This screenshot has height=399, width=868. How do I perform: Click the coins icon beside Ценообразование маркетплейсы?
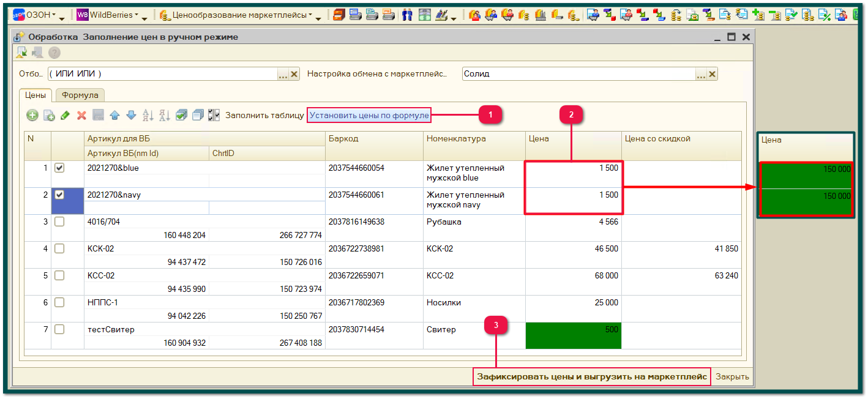click(x=165, y=14)
